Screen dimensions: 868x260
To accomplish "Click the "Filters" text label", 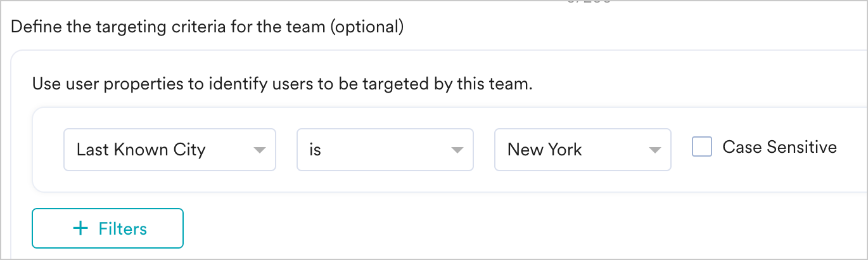I will (x=123, y=229).
